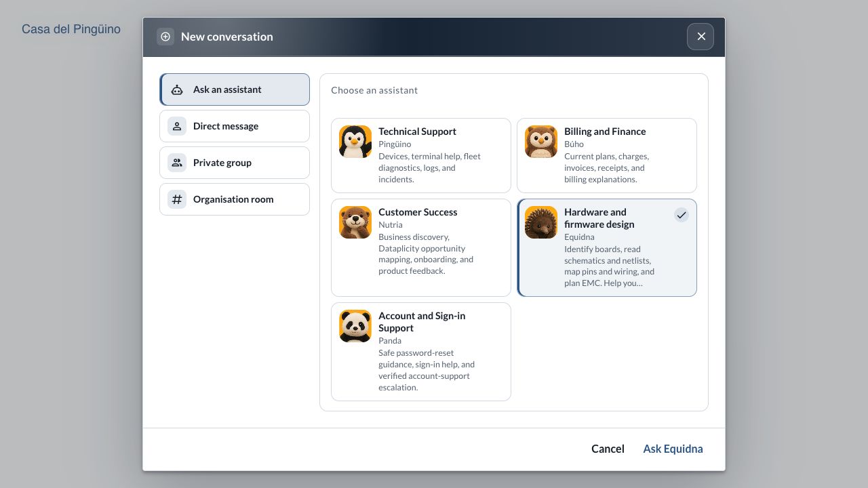This screenshot has height=488, width=868.
Task: Click the Hardware and firmware design title
Action: (599, 218)
